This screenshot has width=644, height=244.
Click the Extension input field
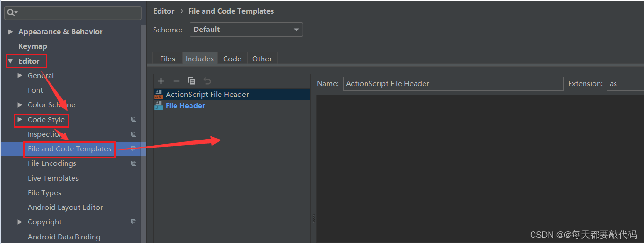pos(625,84)
